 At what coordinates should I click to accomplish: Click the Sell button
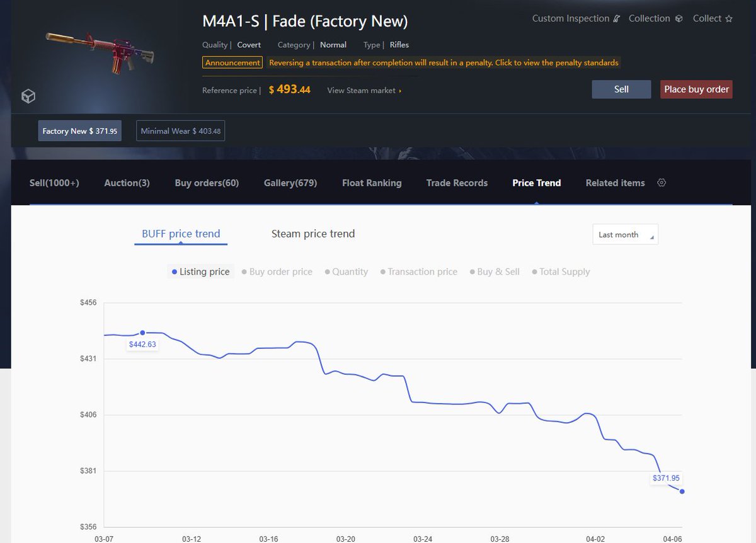[621, 89]
